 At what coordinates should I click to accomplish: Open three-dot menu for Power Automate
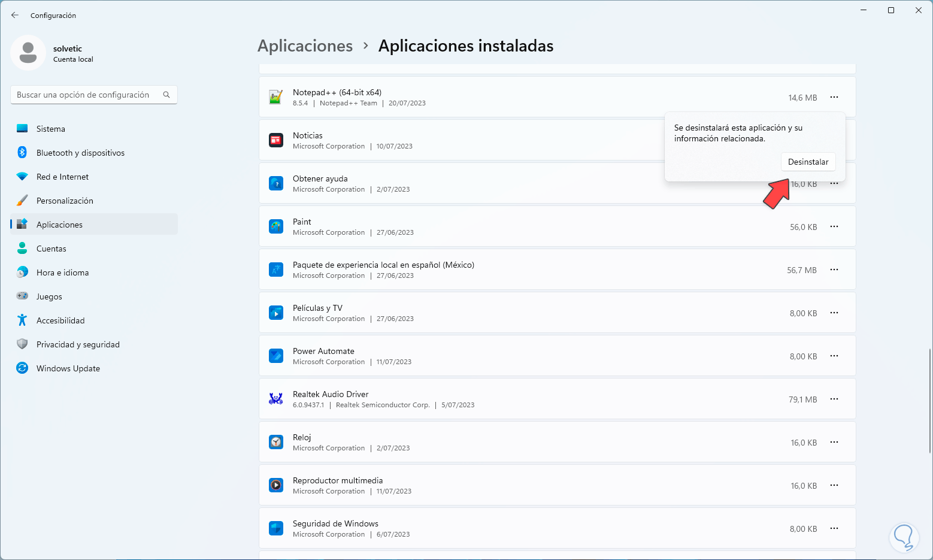tap(834, 356)
